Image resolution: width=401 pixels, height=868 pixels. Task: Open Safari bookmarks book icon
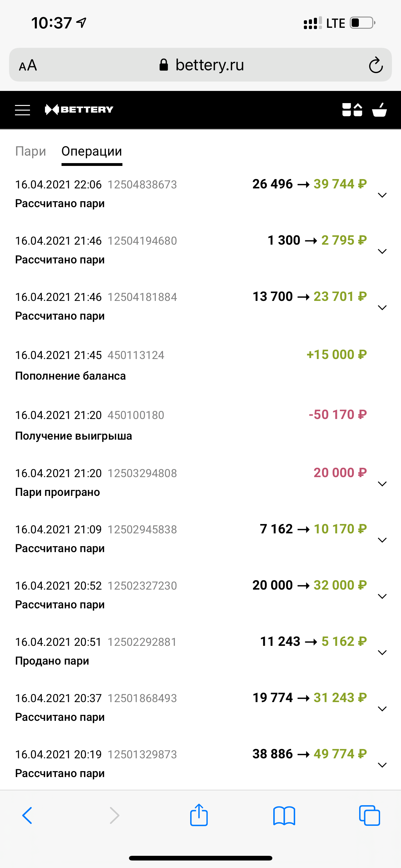[x=284, y=816]
